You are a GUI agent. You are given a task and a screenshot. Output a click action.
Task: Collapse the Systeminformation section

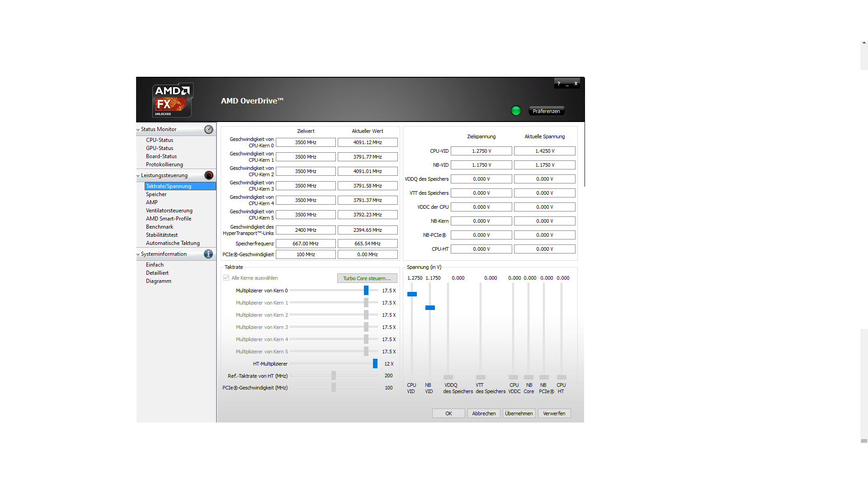point(138,254)
